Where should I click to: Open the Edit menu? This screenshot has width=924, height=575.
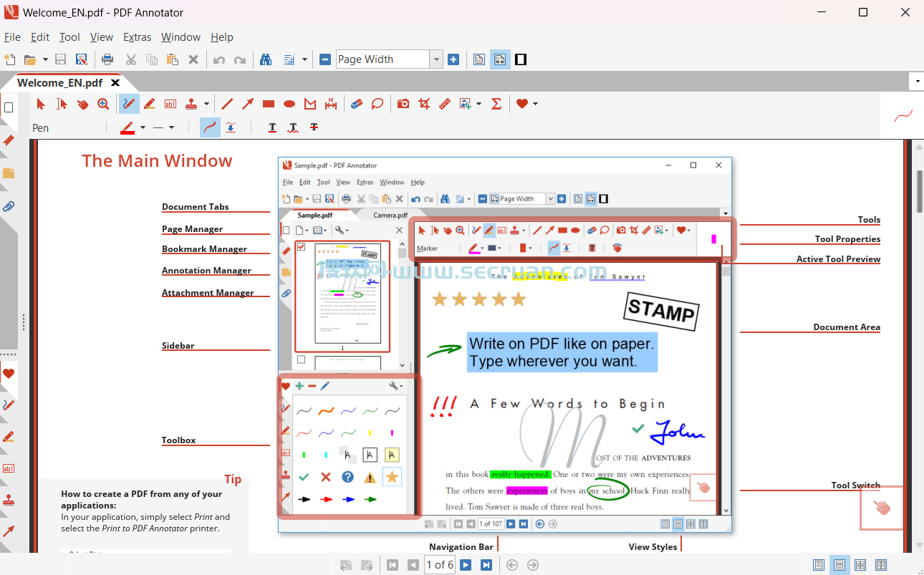click(40, 37)
